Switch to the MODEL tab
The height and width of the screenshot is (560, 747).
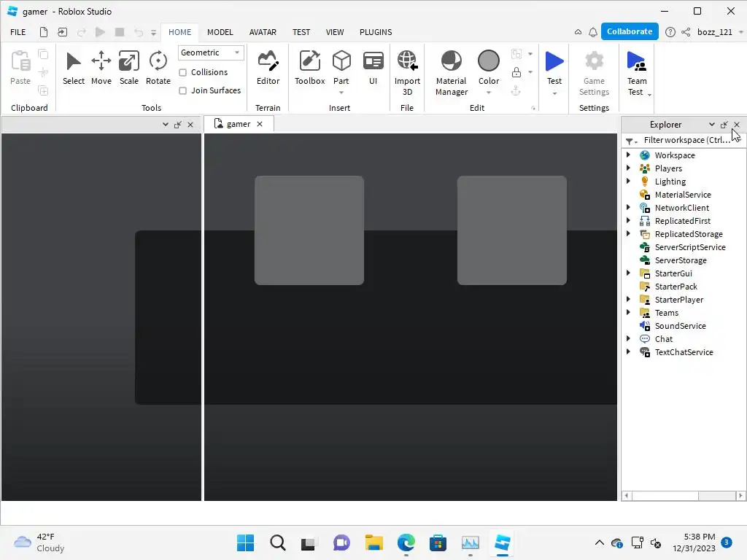click(220, 32)
